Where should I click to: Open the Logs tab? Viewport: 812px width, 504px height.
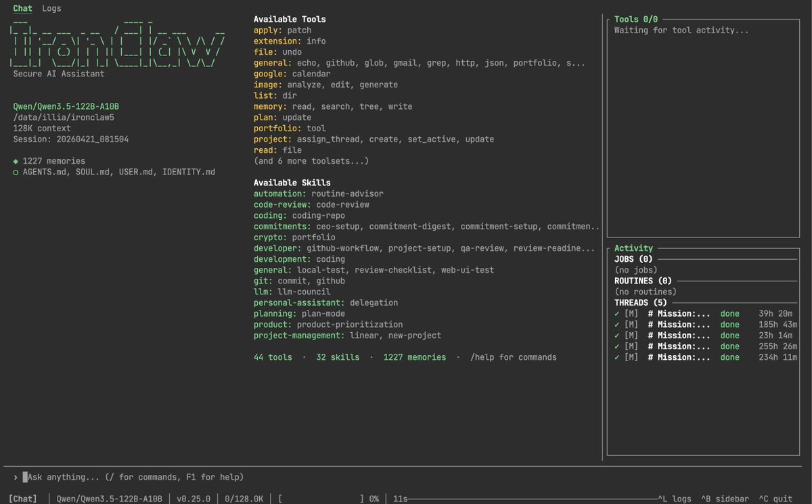[51, 9]
